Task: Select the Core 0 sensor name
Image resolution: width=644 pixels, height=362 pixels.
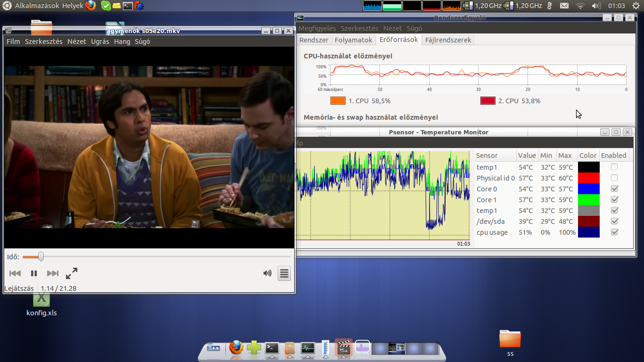Action: [x=487, y=189]
